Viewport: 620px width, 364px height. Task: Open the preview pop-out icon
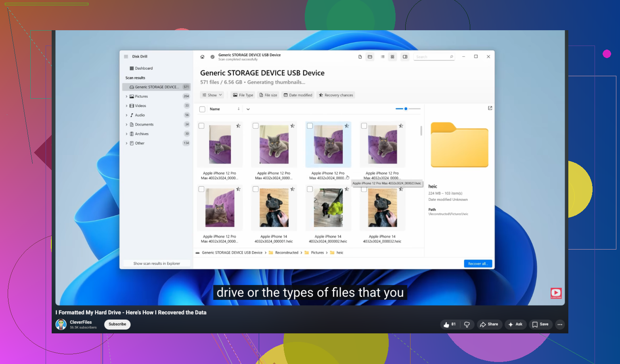490,108
